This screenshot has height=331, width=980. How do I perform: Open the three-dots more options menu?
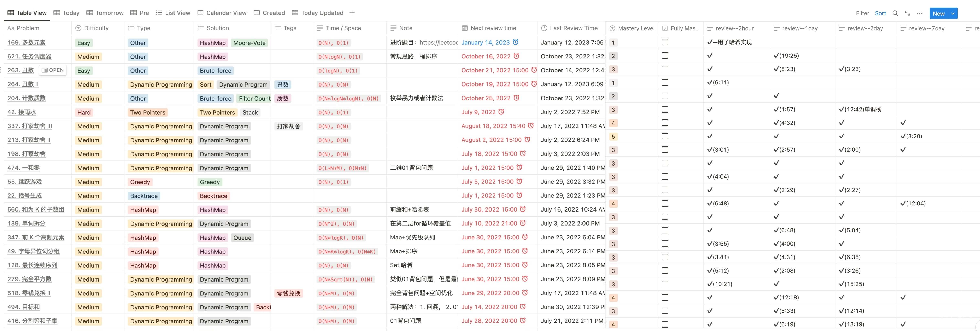pyautogui.click(x=919, y=13)
